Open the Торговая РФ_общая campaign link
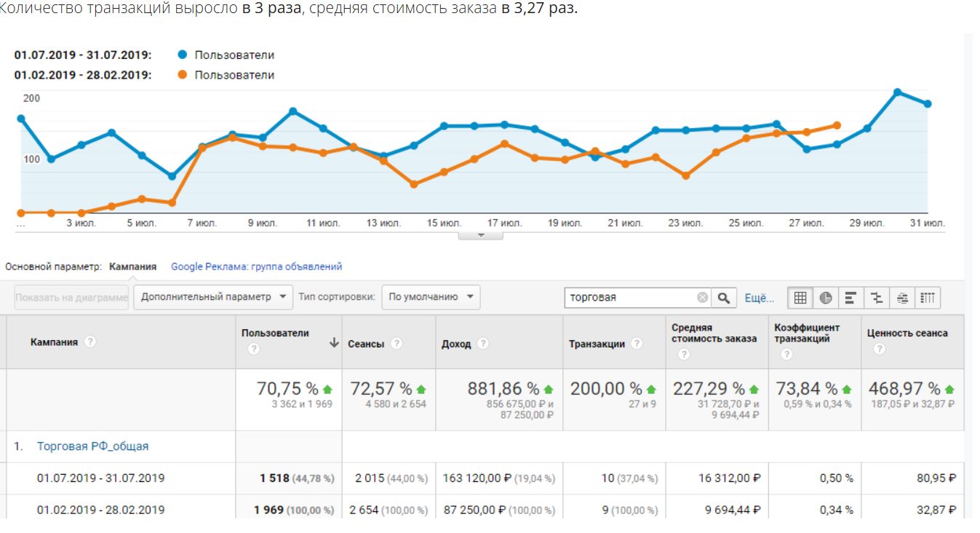Screen dimensions: 980x533 pos(92,446)
